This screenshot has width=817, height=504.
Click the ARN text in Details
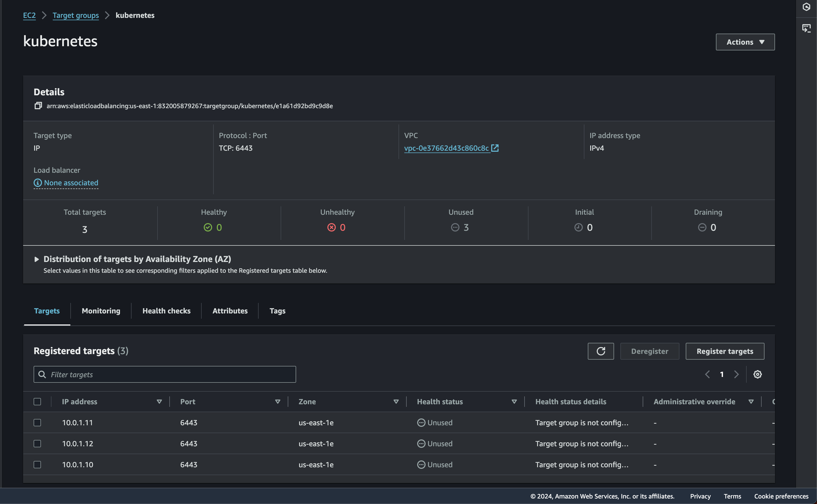point(190,106)
